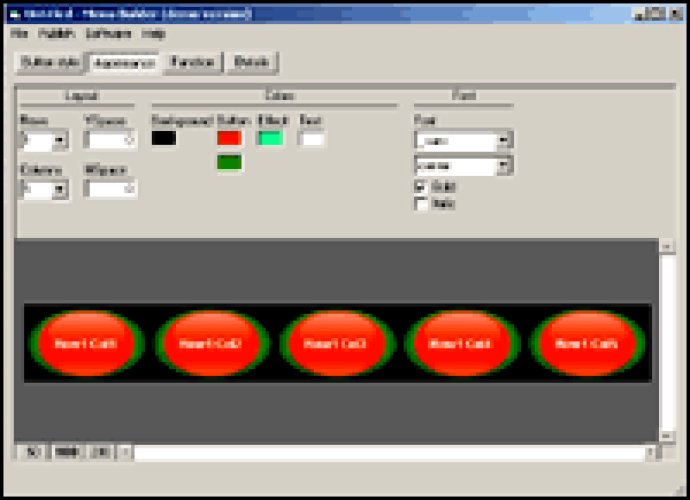The width and height of the screenshot is (690, 500).
Task: Click the Row1 Col2 preview button
Action: pos(212,344)
